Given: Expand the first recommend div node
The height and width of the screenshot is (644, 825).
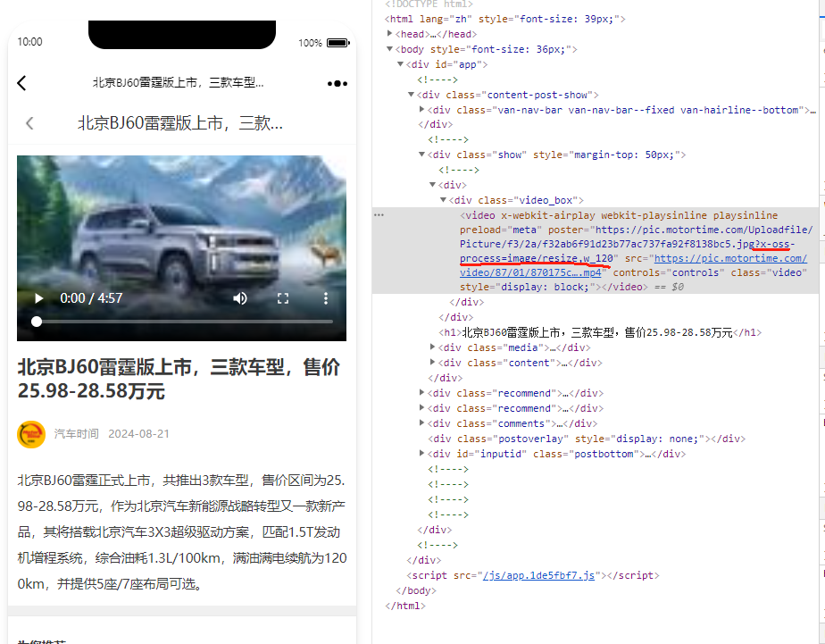Looking at the screenshot, I should (422, 392).
